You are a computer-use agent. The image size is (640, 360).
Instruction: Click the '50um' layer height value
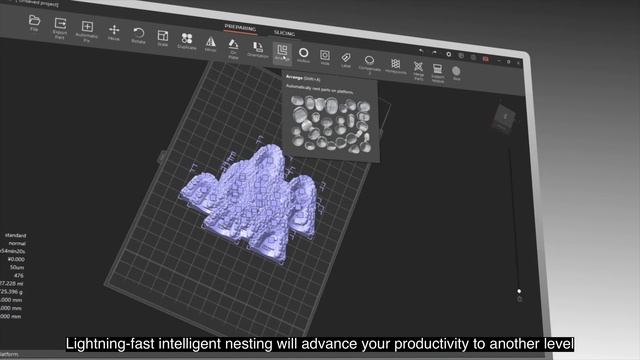click(x=17, y=267)
